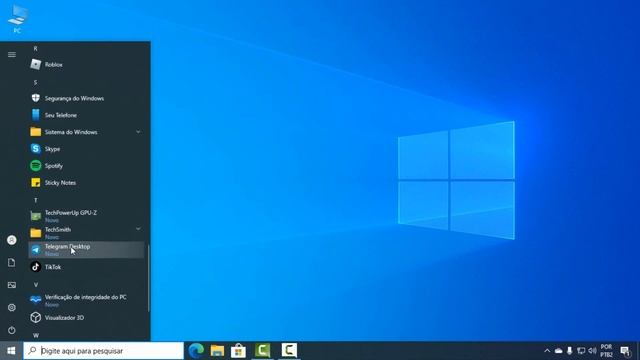Open OneDrive cloud tray icon

click(x=558, y=351)
